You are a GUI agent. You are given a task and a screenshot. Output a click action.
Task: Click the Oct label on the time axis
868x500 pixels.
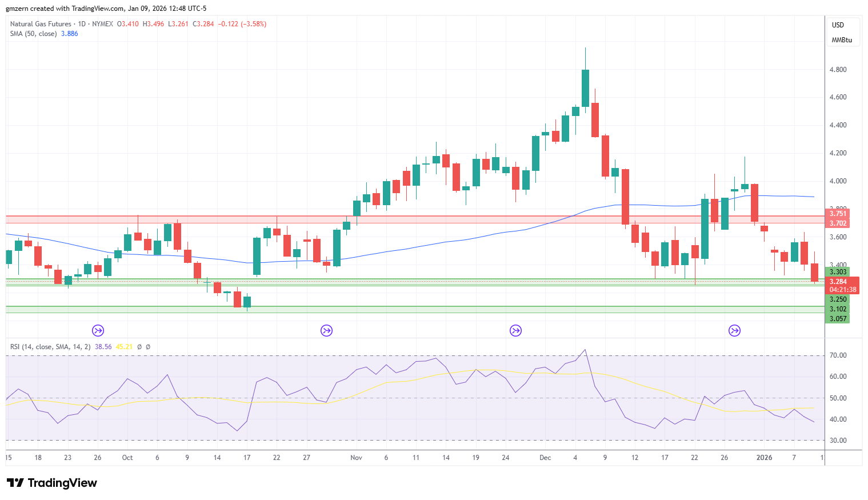point(127,458)
